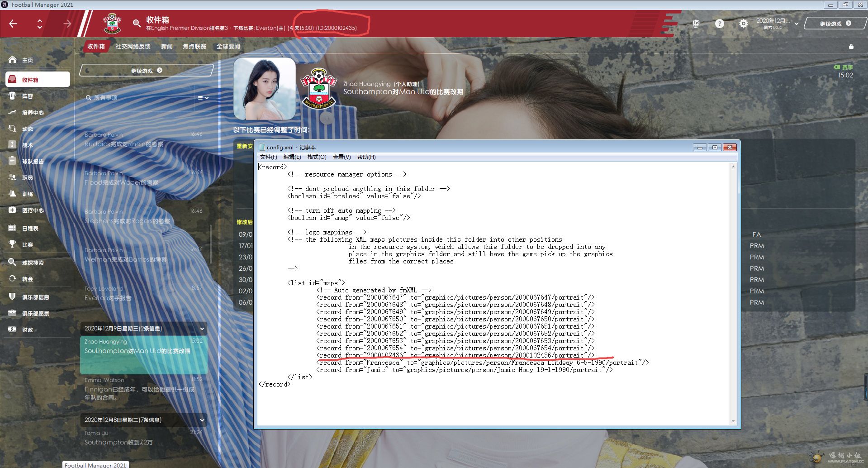The height and width of the screenshot is (468, 868).
Task: Click the green 赛事 tag
Action: 843,67
